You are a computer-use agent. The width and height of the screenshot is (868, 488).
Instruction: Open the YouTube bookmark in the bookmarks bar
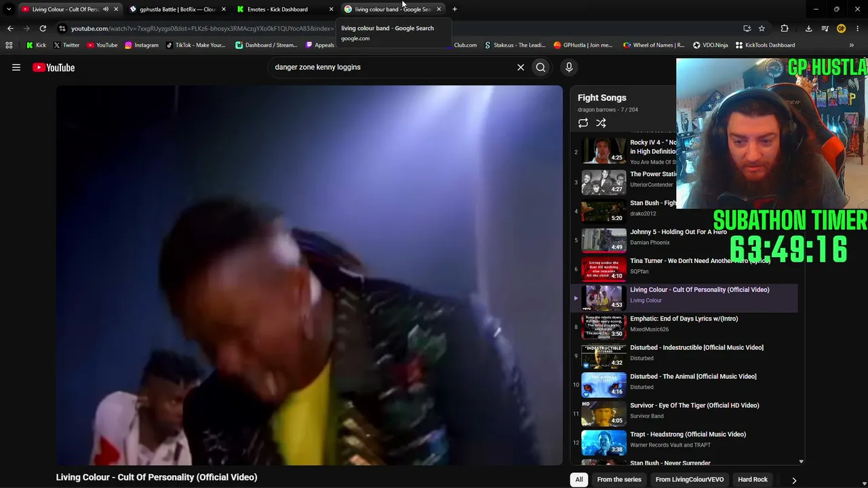tap(102, 45)
